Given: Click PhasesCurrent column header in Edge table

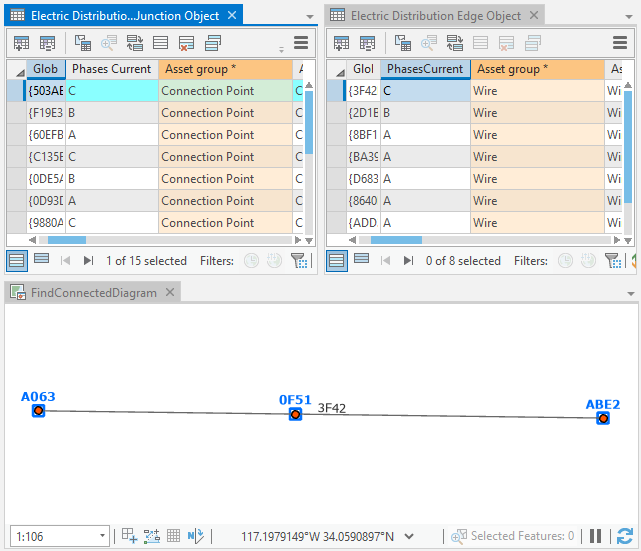Looking at the screenshot, I should click(425, 69).
